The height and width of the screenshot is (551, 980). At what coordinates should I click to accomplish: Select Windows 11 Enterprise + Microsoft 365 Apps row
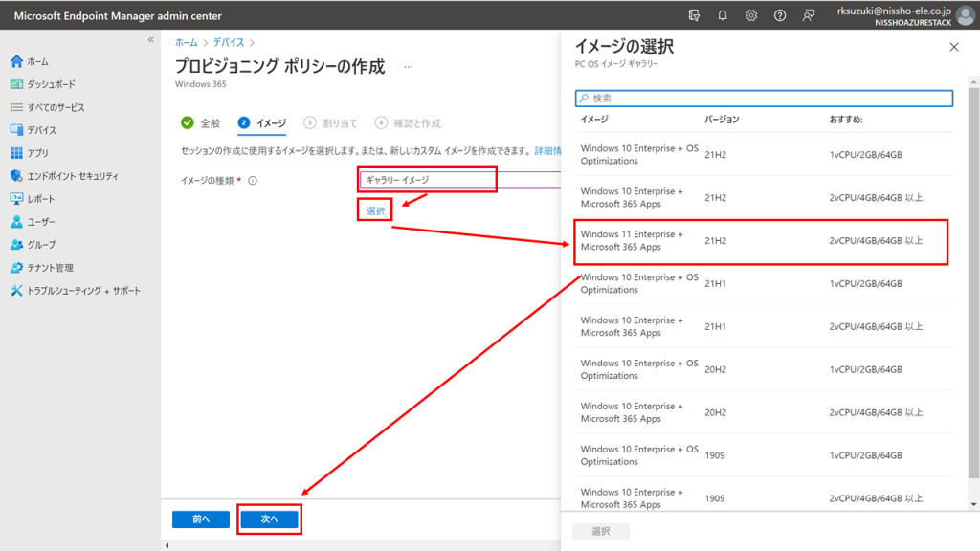[x=761, y=241]
